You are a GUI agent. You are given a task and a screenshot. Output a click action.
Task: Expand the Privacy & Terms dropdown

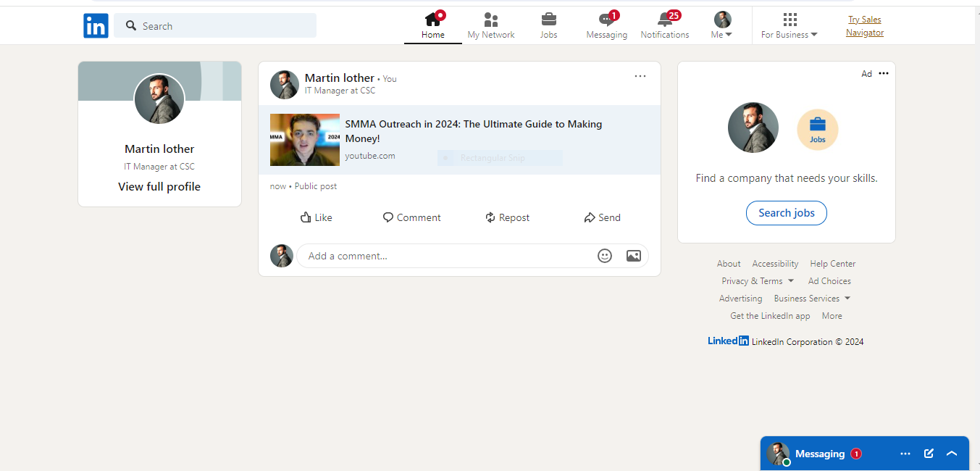click(x=758, y=281)
